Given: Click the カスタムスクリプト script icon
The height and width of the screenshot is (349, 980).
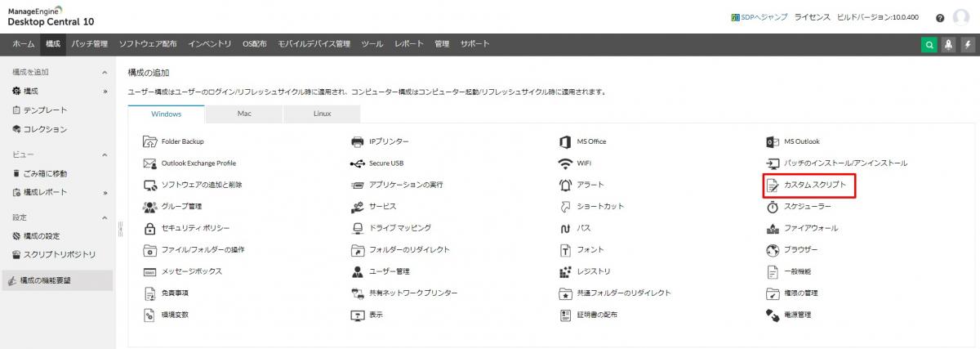Looking at the screenshot, I should tap(773, 186).
